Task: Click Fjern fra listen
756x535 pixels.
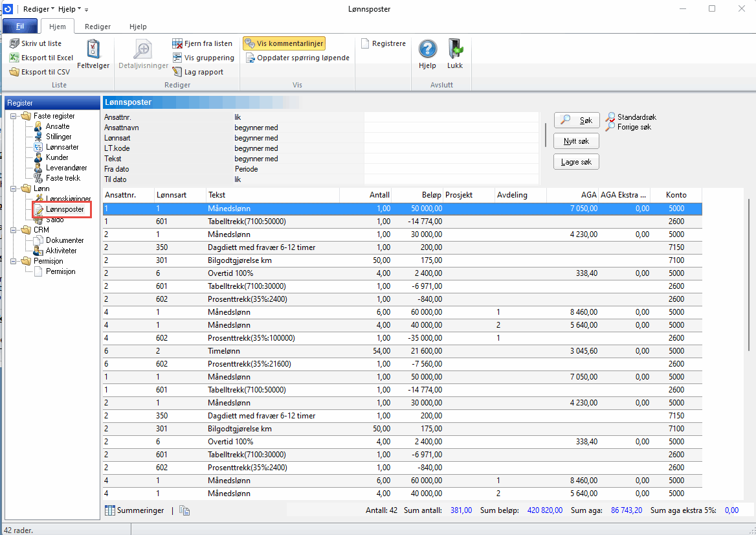Action: [x=202, y=43]
